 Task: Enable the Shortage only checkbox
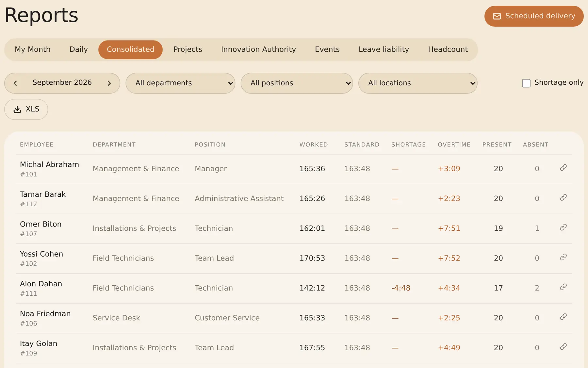tap(526, 83)
